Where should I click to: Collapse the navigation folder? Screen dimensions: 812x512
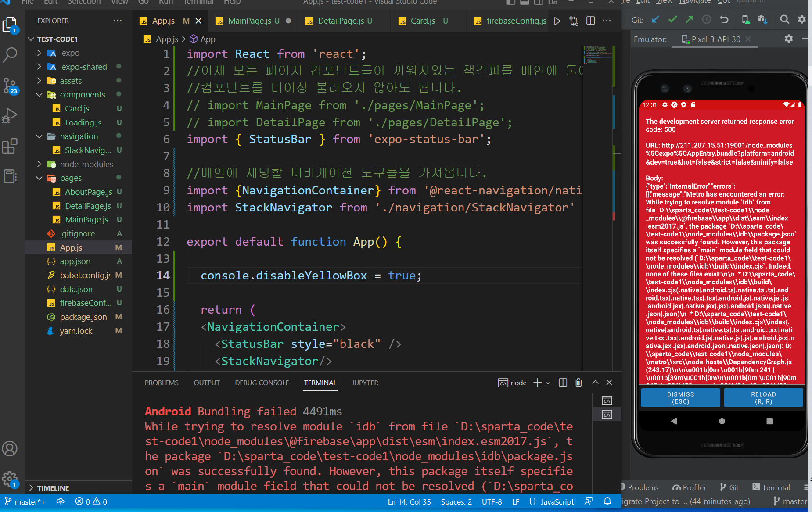[39, 136]
